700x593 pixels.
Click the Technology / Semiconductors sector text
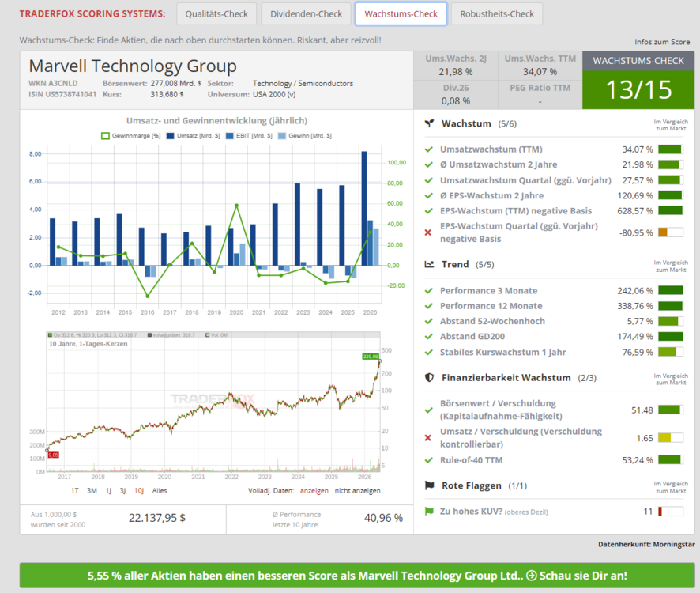point(303,83)
